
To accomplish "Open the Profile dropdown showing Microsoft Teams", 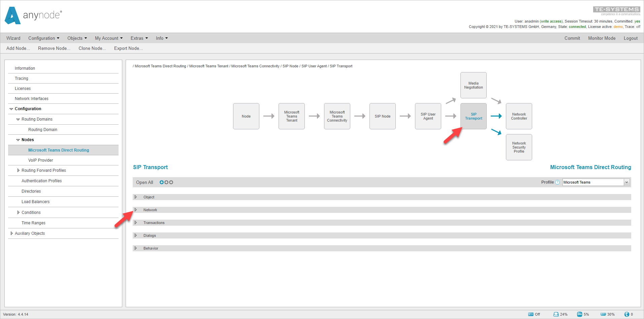I will tap(596, 182).
